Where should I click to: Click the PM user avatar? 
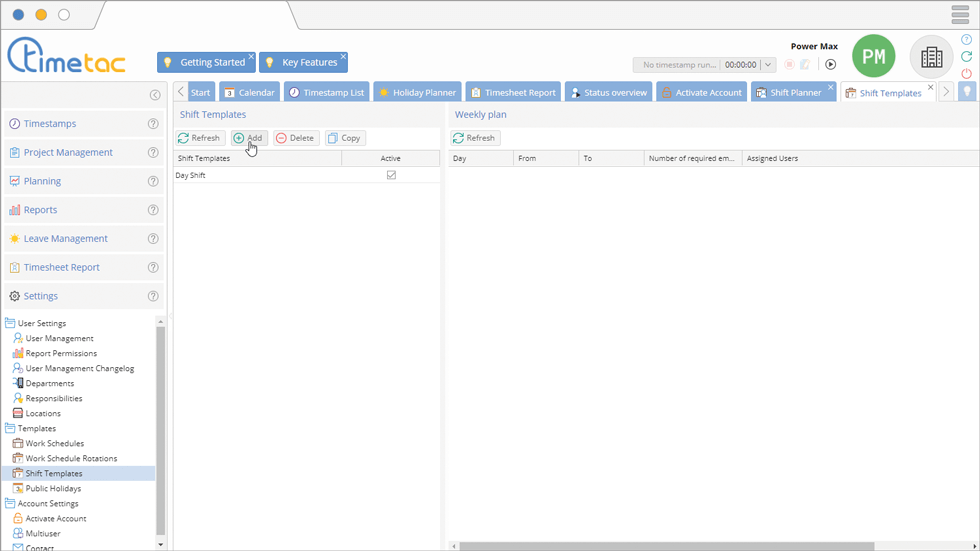[873, 56]
